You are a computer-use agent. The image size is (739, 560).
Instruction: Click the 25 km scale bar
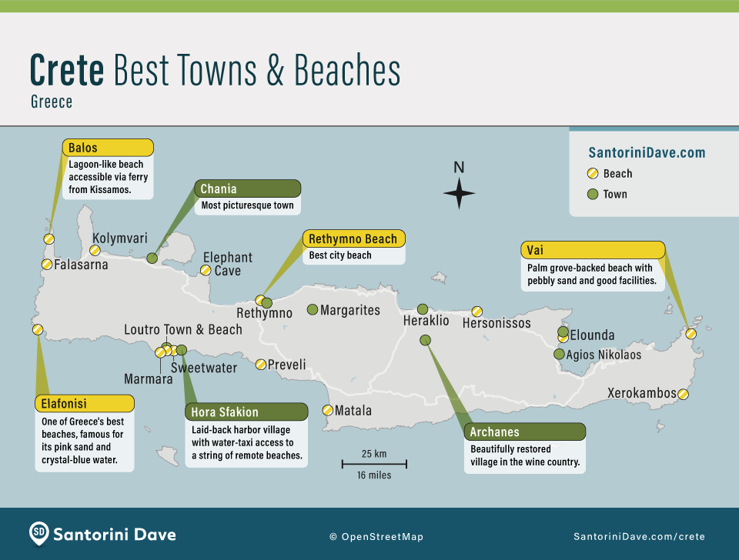pyautogui.click(x=374, y=464)
